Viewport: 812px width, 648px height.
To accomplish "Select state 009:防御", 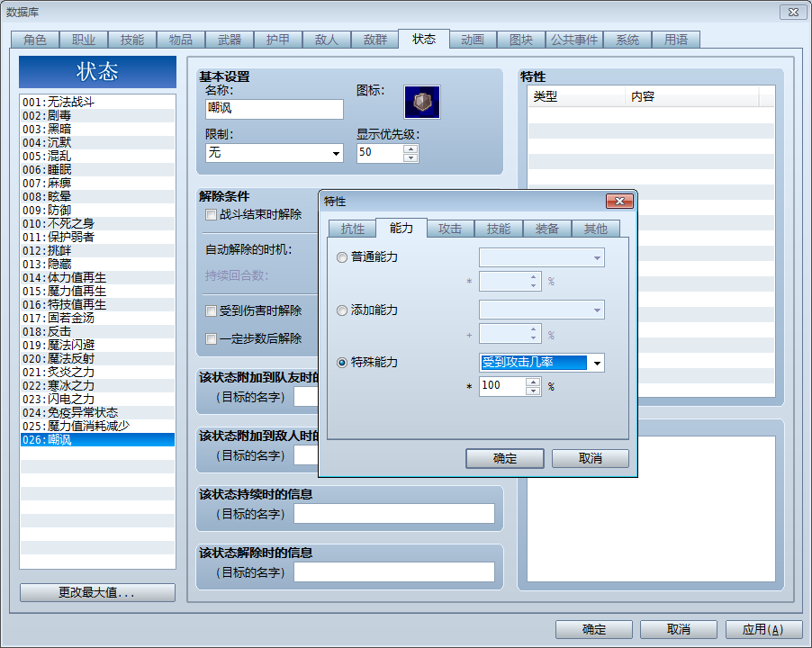I will (x=97, y=210).
